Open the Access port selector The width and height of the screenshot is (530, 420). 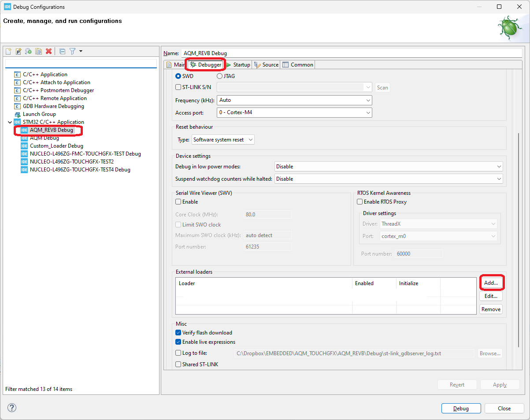368,112
